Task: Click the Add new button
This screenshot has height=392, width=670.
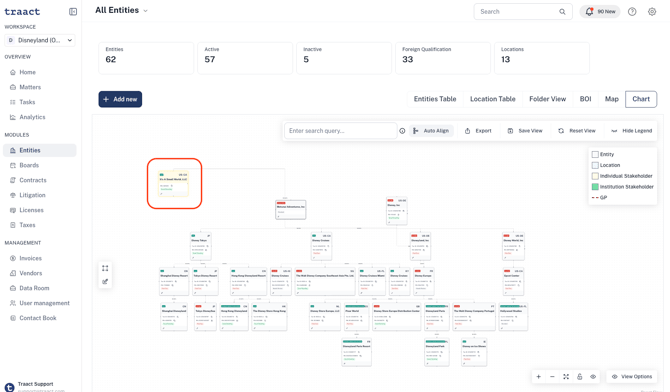Action: tap(120, 99)
